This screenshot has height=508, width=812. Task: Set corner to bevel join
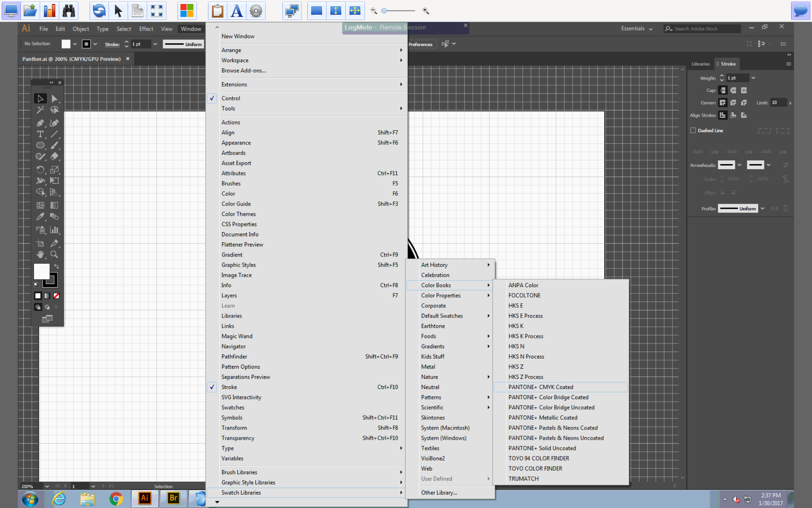click(x=744, y=102)
